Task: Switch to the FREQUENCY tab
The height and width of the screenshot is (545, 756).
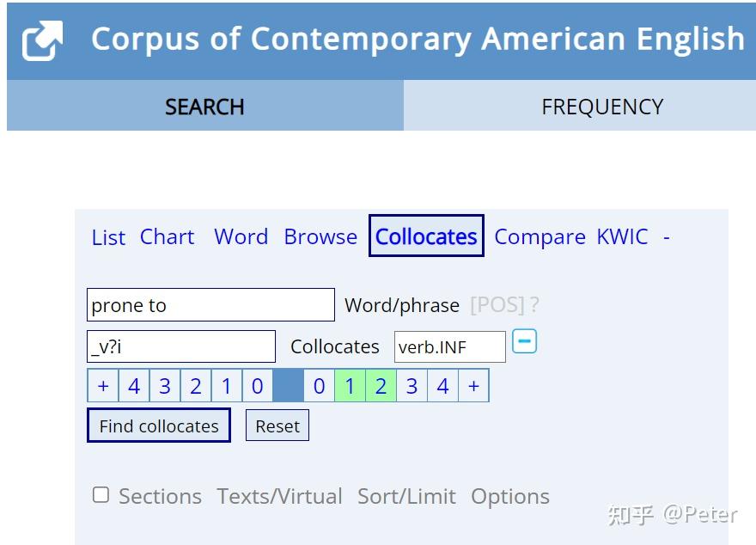Action: coord(602,107)
